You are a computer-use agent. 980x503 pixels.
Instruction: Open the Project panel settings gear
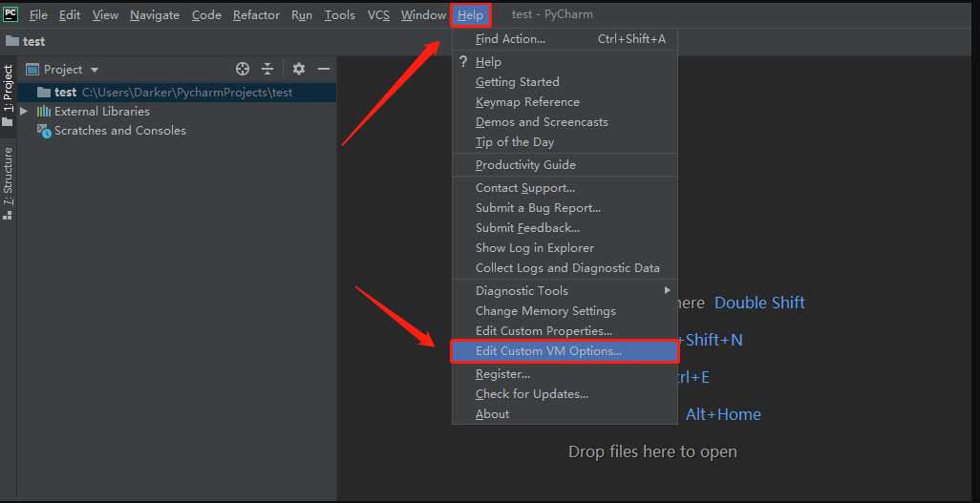[299, 69]
